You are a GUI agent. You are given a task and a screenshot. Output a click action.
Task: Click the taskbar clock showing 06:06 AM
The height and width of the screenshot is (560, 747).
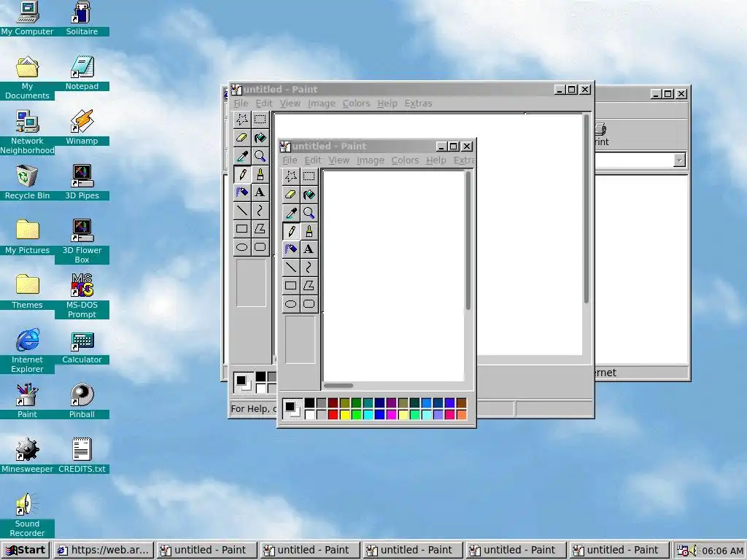(x=722, y=551)
